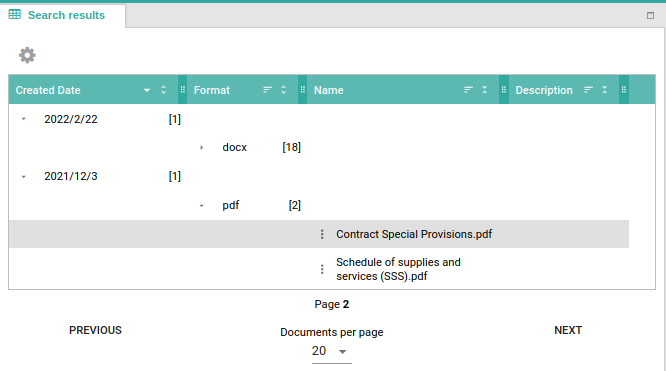Screen dimensions: 666x371
Task: Click the Page 2 indicator
Action: 332,304
